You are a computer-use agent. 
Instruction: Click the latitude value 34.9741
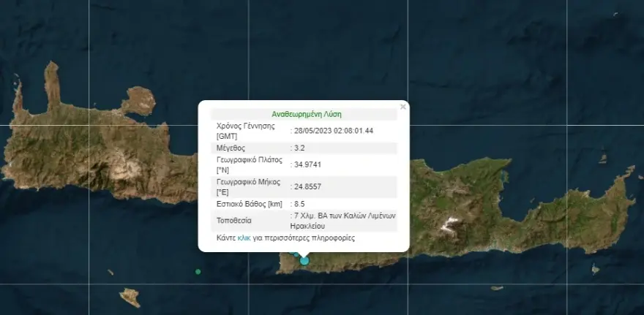[x=306, y=165]
